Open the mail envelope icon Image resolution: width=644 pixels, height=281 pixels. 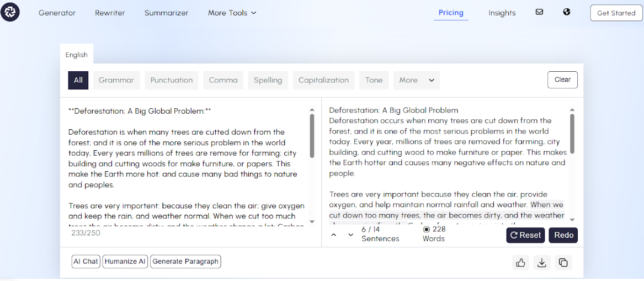point(539,12)
